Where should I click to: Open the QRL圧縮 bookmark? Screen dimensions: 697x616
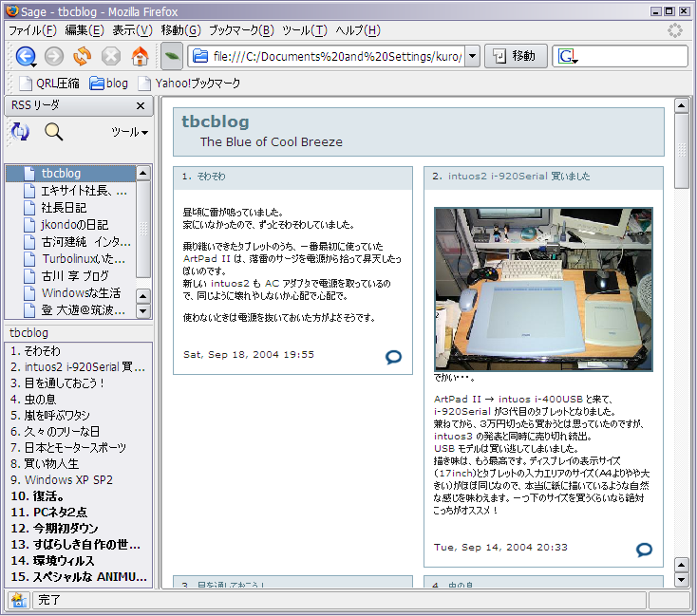(x=49, y=84)
